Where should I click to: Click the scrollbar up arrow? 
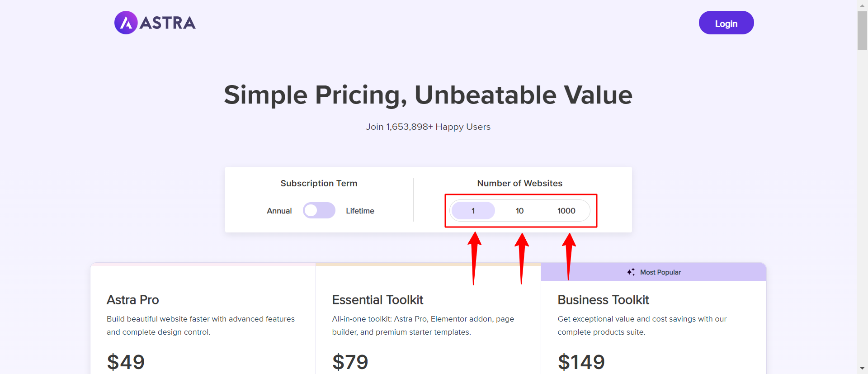(x=862, y=5)
